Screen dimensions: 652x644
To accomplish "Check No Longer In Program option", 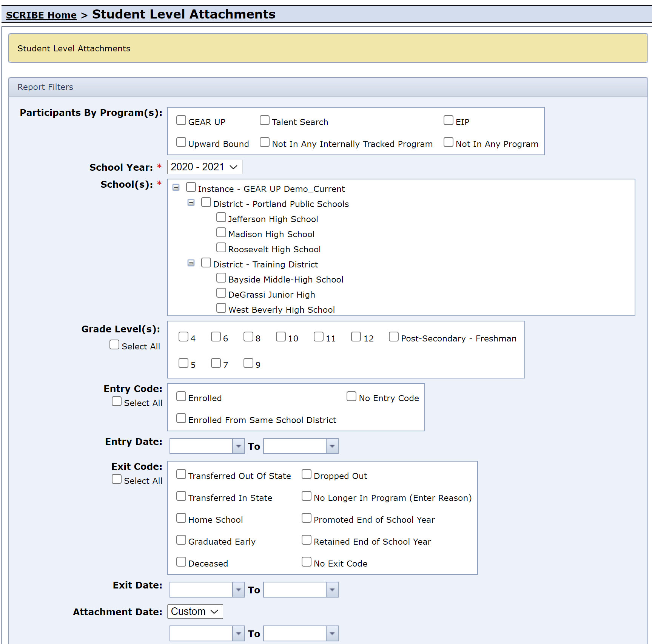I will [307, 496].
